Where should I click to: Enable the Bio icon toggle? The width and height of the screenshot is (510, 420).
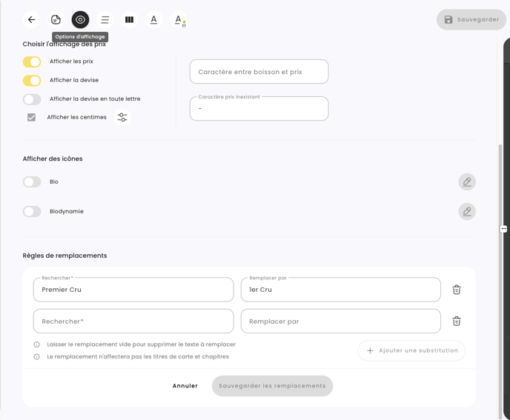(x=32, y=181)
